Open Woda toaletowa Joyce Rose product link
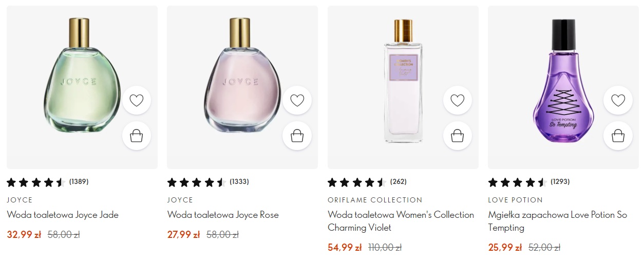This screenshot has width=644, height=260. [223, 215]
